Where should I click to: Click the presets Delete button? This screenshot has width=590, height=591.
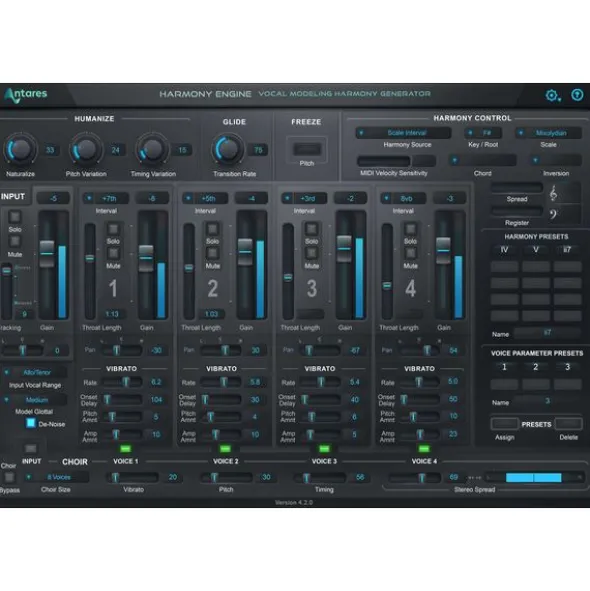tap(568, 424)
